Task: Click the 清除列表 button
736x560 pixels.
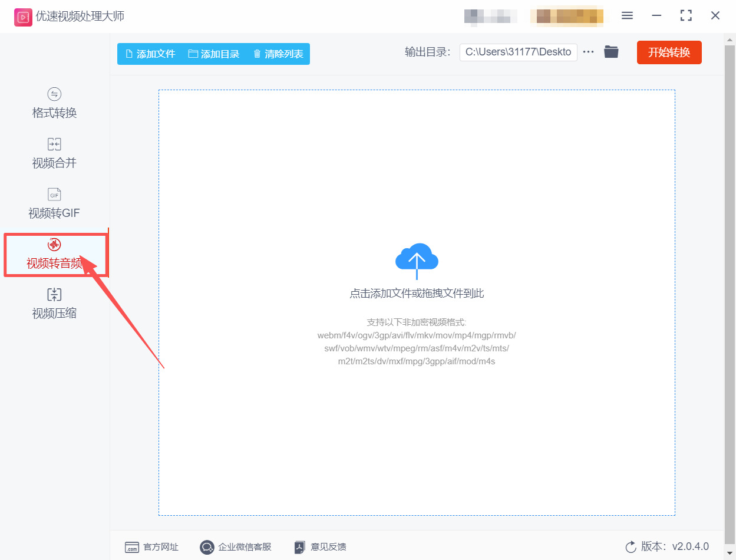Action: tap(278, 54)
